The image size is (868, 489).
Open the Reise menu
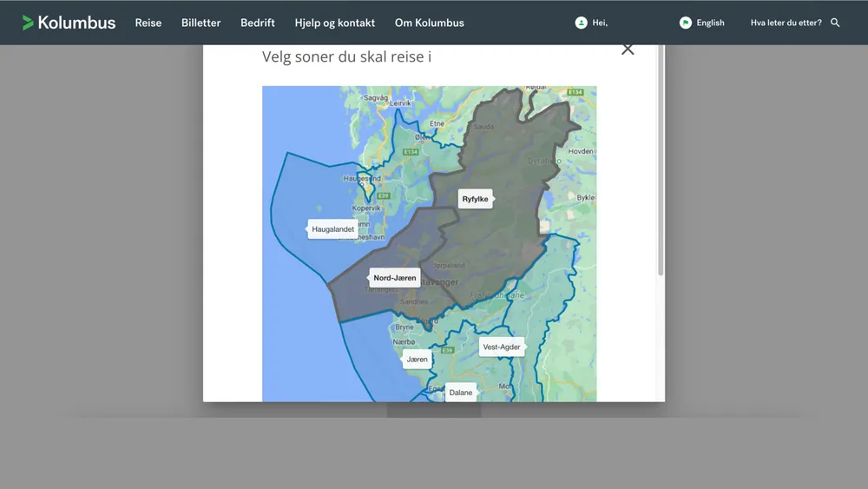(148, 23)
